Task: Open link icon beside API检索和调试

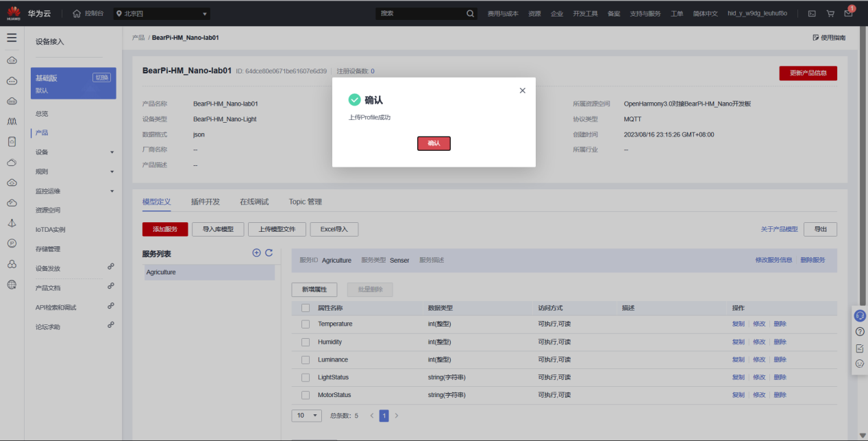Action: (x=111, y=306)
